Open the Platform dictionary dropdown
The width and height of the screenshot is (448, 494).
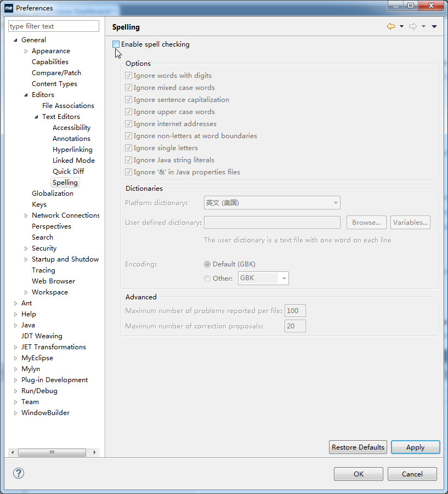336,202
